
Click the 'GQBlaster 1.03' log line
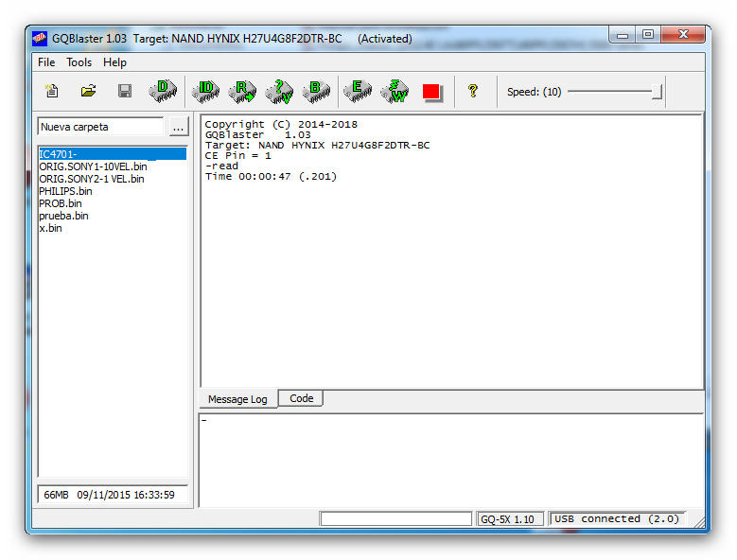click(257, 135)
